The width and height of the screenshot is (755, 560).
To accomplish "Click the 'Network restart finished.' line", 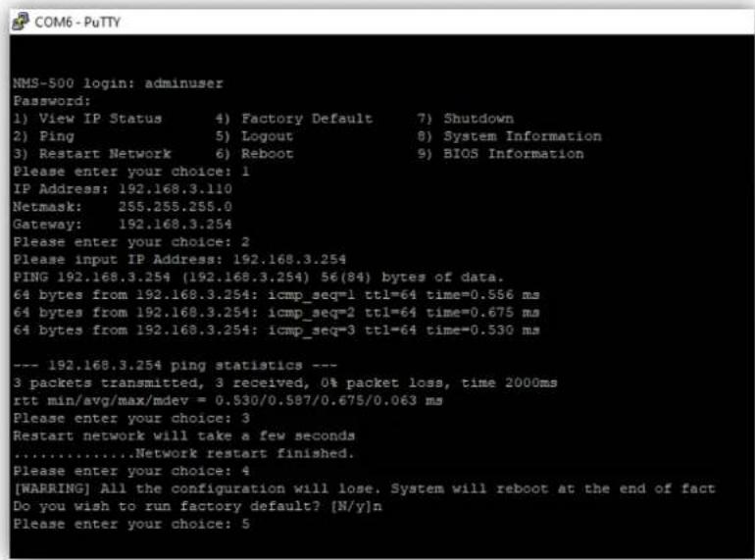I will point(184,453).
